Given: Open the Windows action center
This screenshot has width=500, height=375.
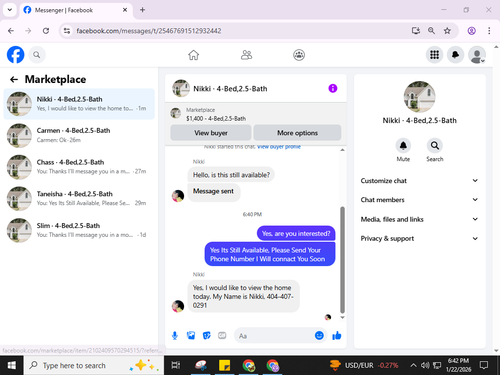Looking at the screenshot, I should (484, 365).
